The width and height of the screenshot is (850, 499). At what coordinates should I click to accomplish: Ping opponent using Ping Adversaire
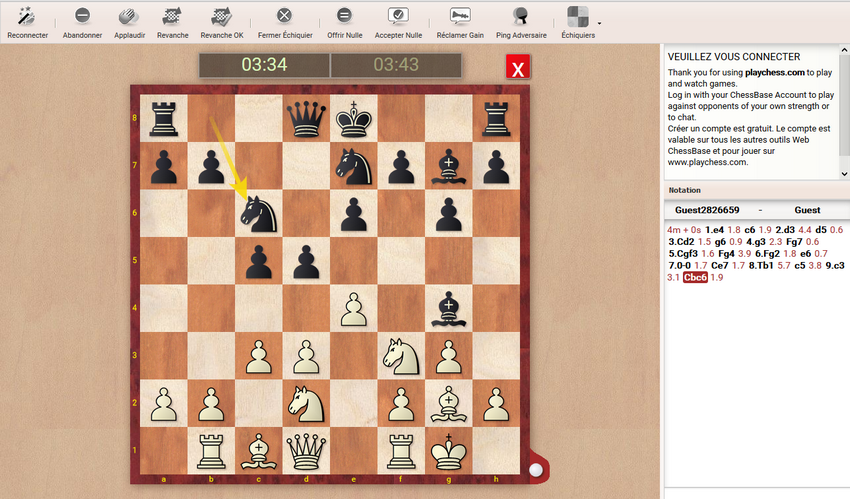pos(521,16)
